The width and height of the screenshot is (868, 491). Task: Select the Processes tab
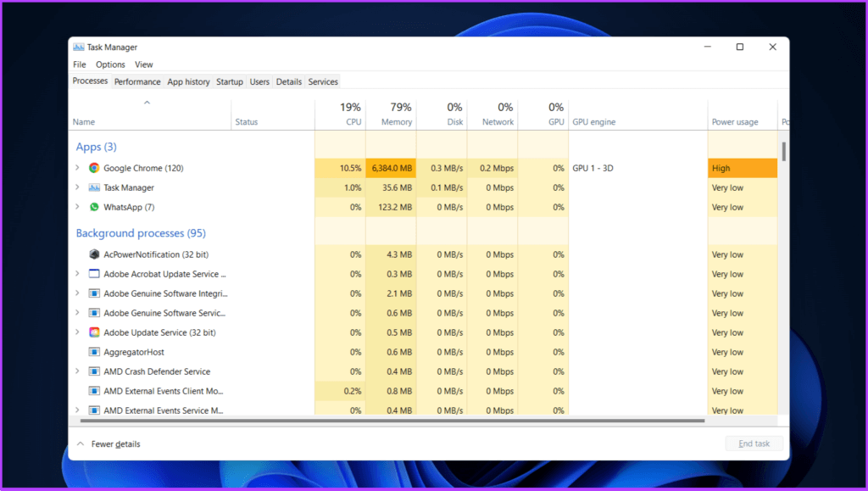point(90,81)
